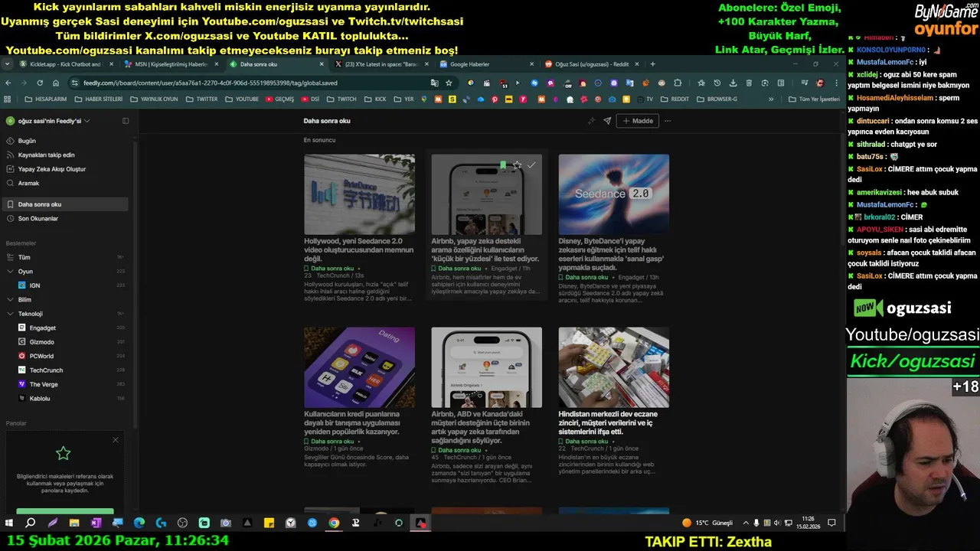980x551 pixels.
Task: Open Chrome tab search dropdown arrow
Action: [8, 64]
